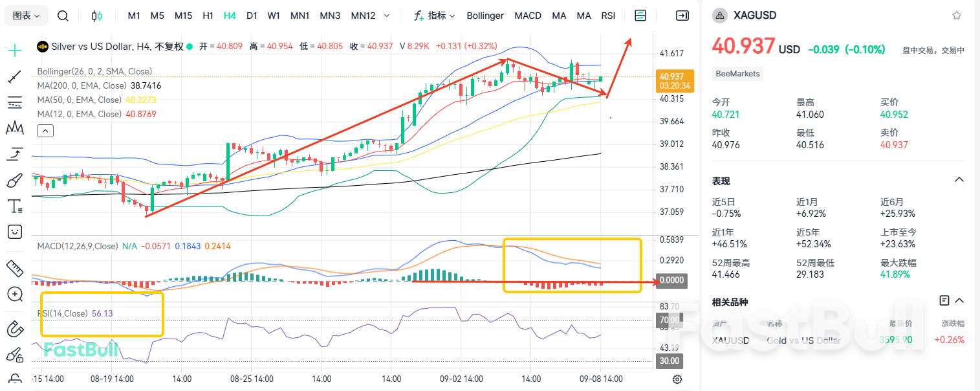The image size is (980, 391).
Task: Select the M15 timeframe
Action: (183, 16)
